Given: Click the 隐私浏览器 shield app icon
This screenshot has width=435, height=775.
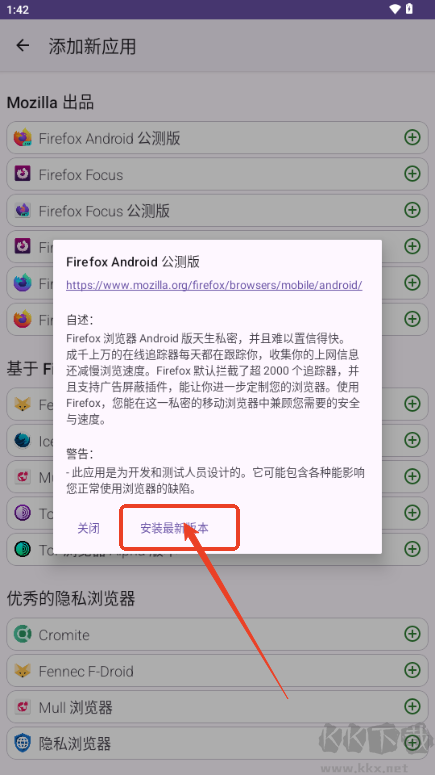Looking at the screenshot, I should tap(23, 743).
